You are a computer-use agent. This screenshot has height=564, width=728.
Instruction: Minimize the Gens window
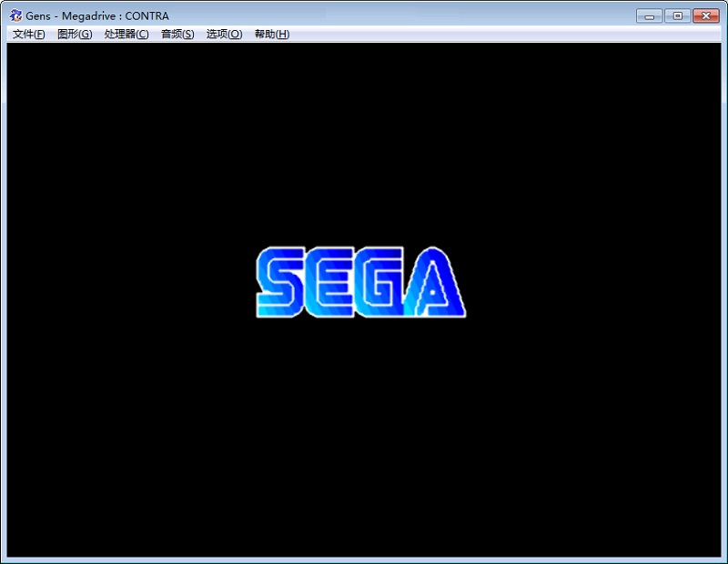point(649,16)
